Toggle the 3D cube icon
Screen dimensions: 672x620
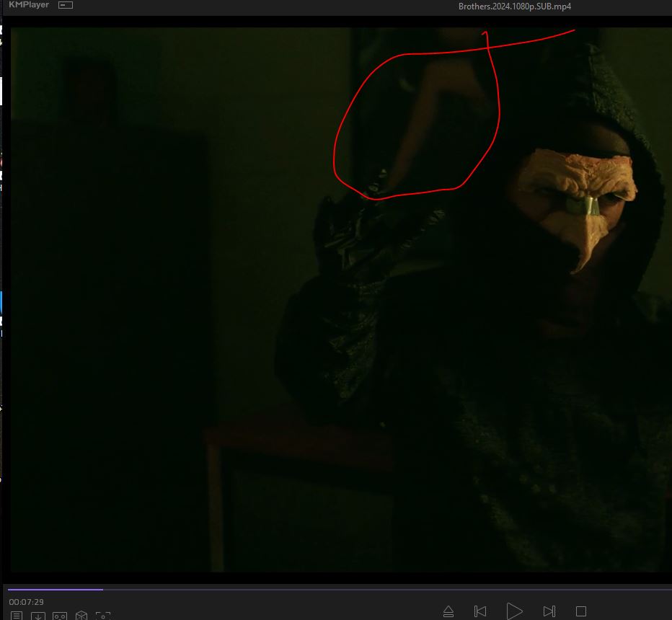pos(81,616)
